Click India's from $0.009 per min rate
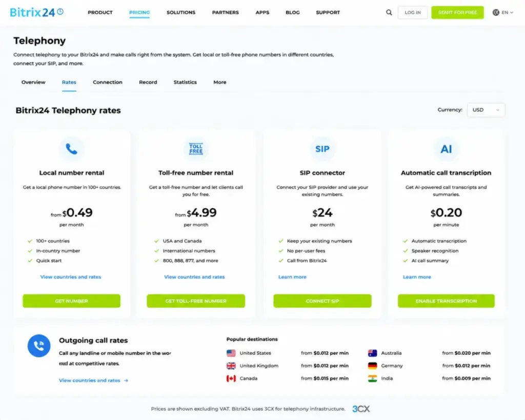 (x=466, y=378)
